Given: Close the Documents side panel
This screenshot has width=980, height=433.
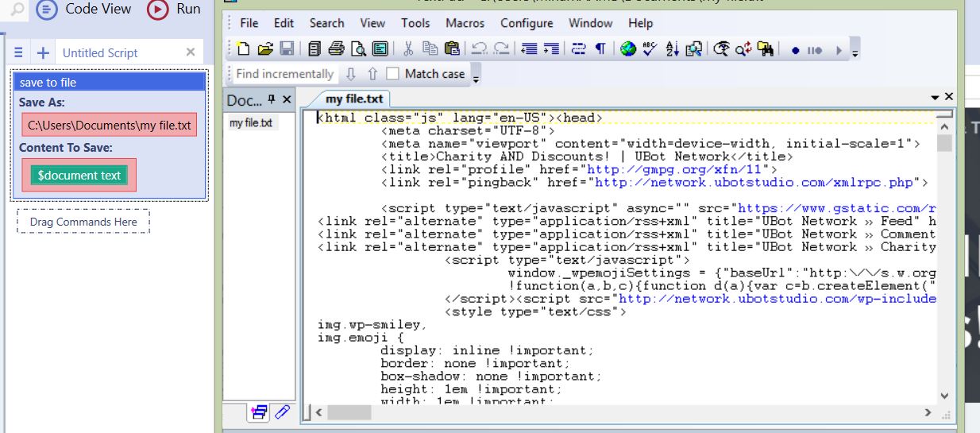Looking at the screenshot, I should [287, 99].
